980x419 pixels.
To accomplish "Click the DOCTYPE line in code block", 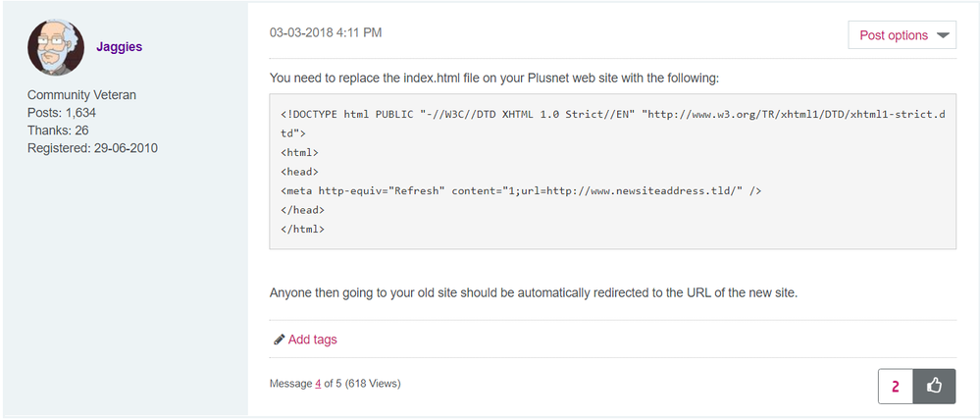I will pyautogui.click(x=612, y=115).
